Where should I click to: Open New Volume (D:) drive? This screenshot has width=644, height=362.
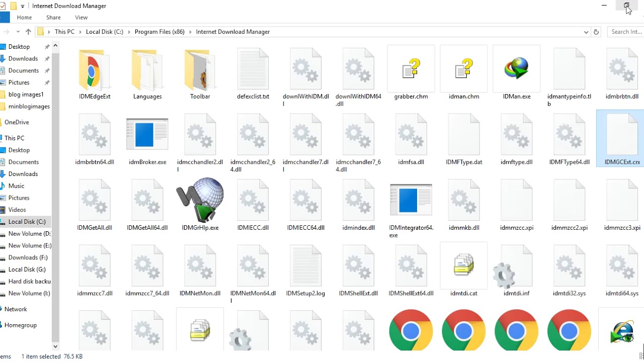coord(29,234)
